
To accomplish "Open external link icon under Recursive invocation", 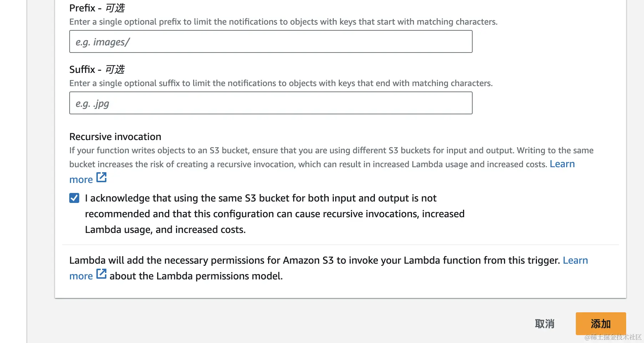I will [x=101, y=178].
